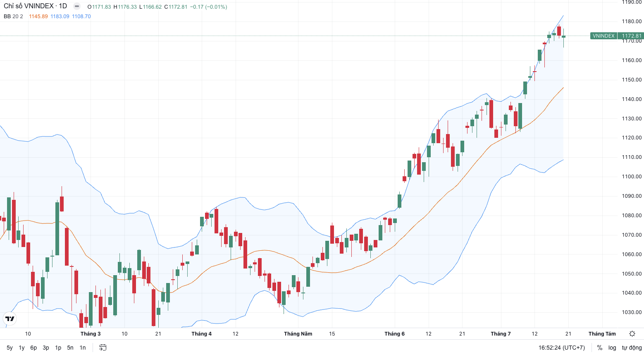
Task: Click the high value H1176.33
Action: pos(125,7)
